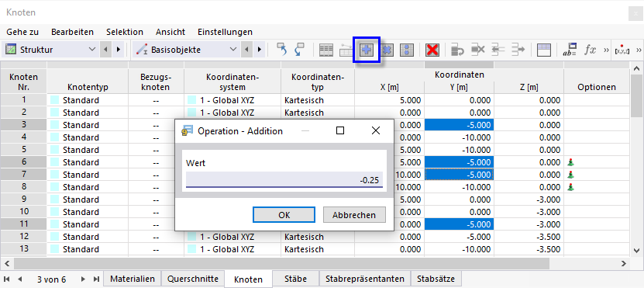Click the Multiplication operation icon
This screenshot has height=288, width=644.
[387, 50]
